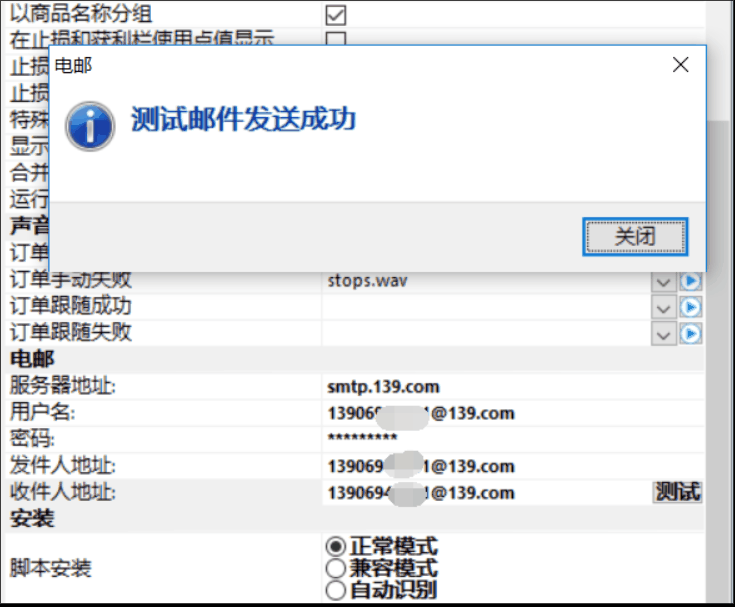The width and height of the screenshot is (735, 607).
Task: Click the smtp.139.com server address field
Action: (x=480, y=386)
